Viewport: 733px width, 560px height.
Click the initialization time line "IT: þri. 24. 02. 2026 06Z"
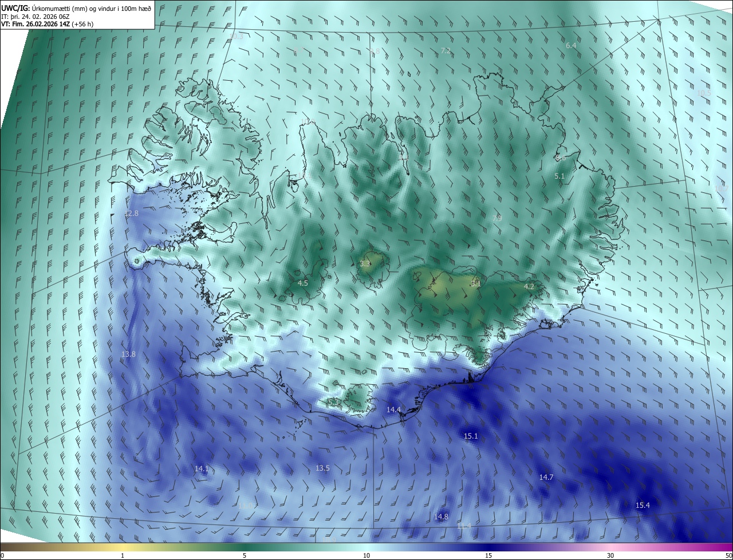36,16
